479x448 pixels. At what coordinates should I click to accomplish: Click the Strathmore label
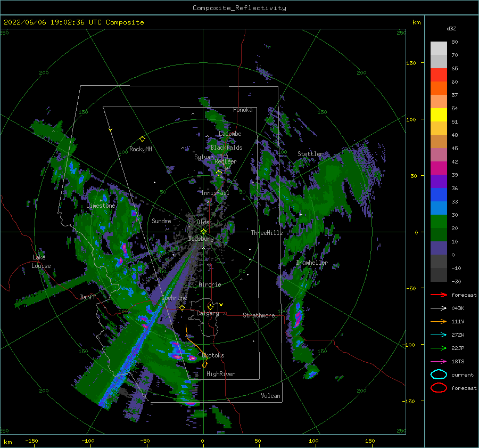tap(259, 315)
